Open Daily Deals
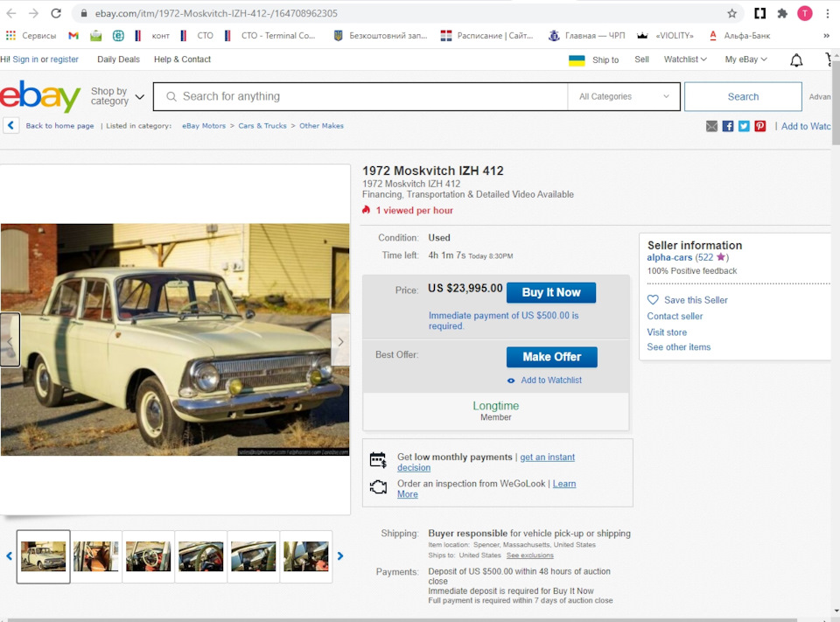The width and height of the screenshot is (840, 622). pyautogui.click(x=118, y=59)
